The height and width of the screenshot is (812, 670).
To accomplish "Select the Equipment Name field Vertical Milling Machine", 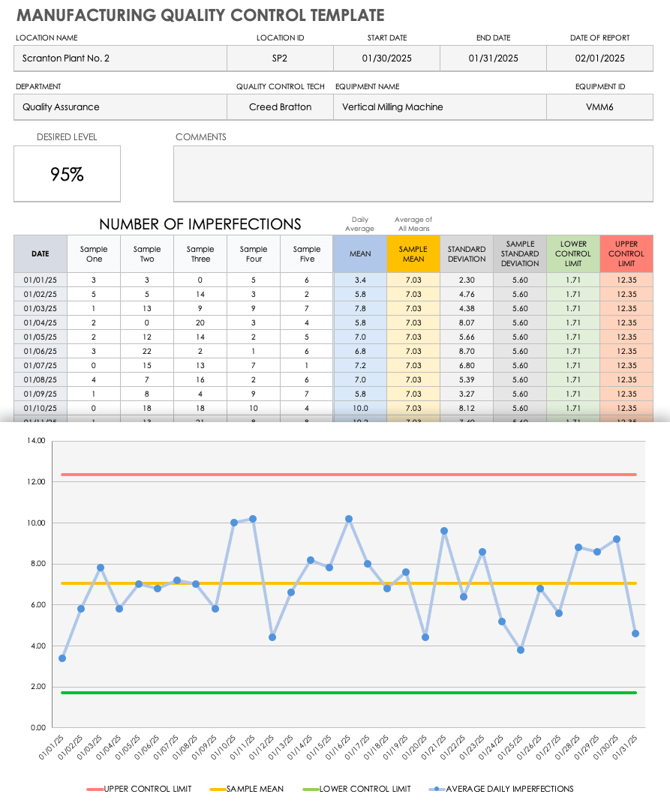I will pyautogui.click(x=440, y=107).
